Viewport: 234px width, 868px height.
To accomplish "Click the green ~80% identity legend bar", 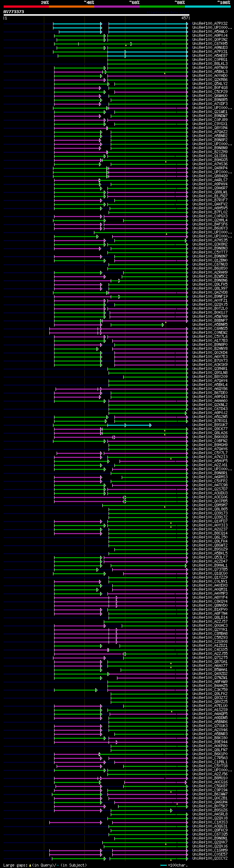I will pos(162,6).
